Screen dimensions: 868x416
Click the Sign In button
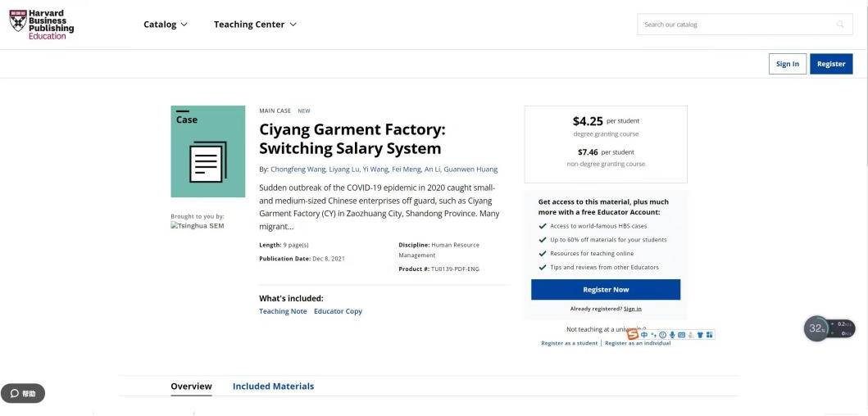coord(787,64)
